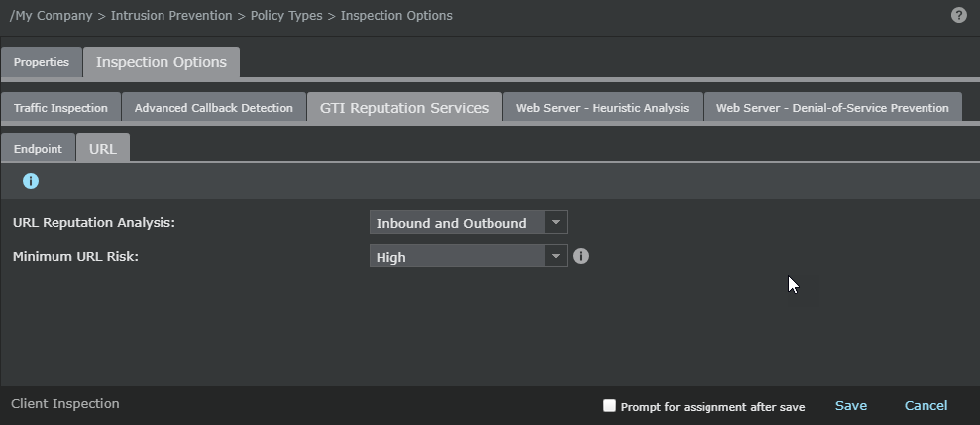Open URL Reputation Analysis dropdown arrow
This screenshot has width=980, height=425.
(556, 222)
